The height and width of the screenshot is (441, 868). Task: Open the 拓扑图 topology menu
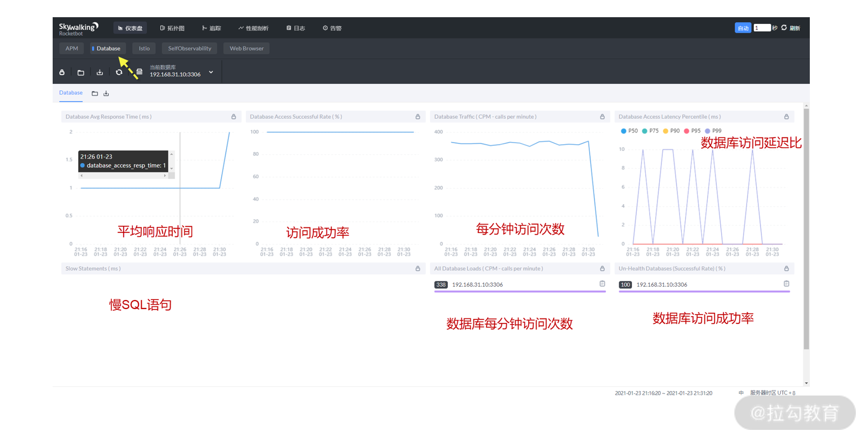[x=172, y=28]
